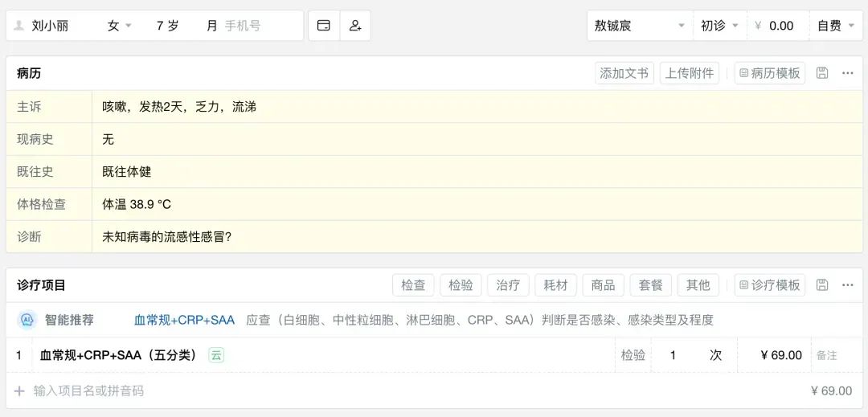Click the add patient icon
Screen dimensions: 868x417
(x=355, y=26)
